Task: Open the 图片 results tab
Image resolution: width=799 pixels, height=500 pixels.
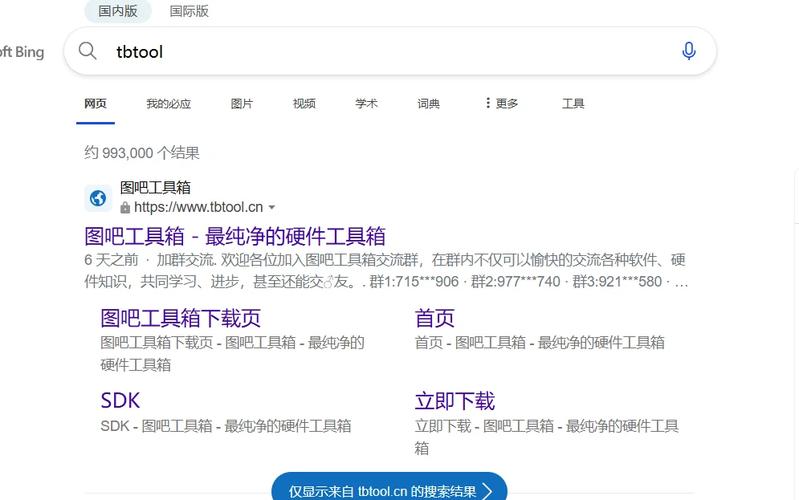Action: [x=242, y=103]
